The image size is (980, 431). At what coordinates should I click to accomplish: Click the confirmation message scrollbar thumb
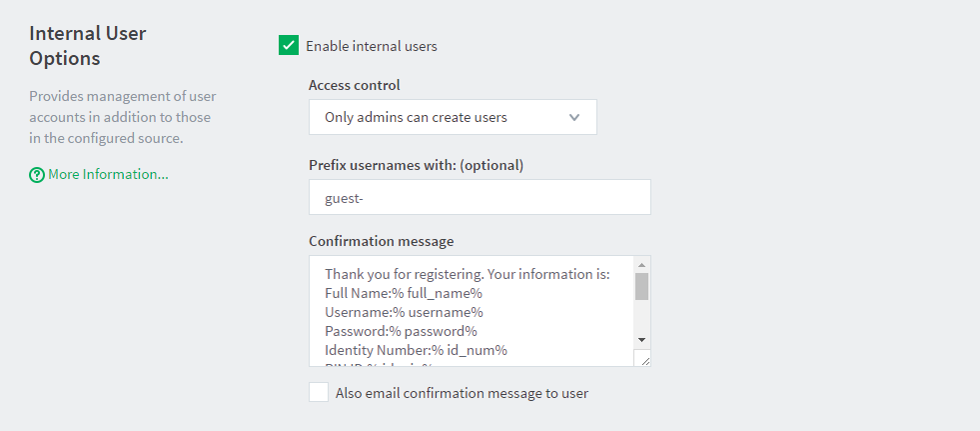pos(642,286)
